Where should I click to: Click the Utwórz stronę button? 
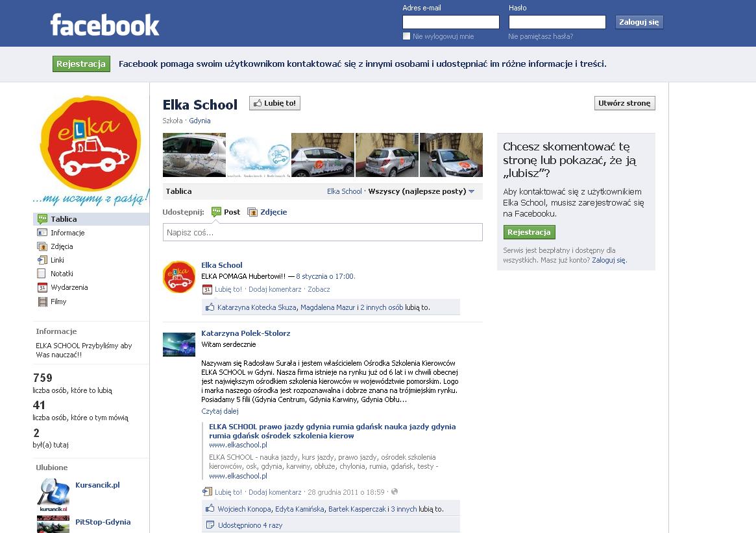point(624,103)
